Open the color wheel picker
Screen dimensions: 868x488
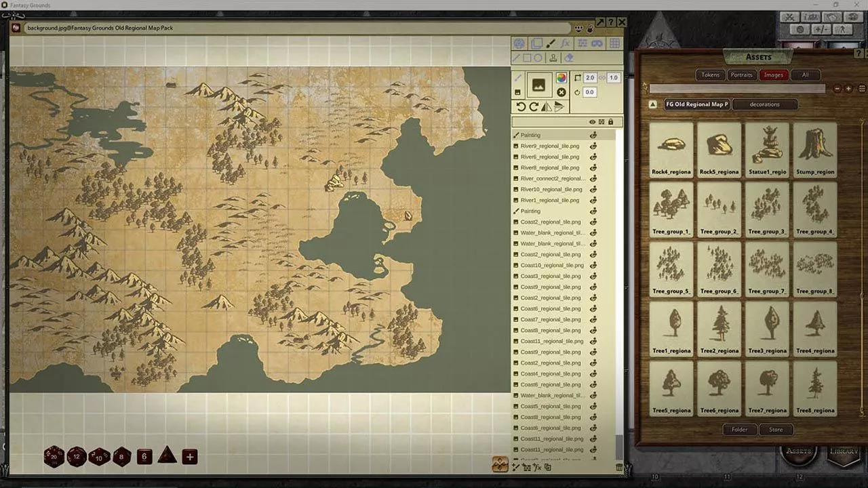click(x=561, y=78)
